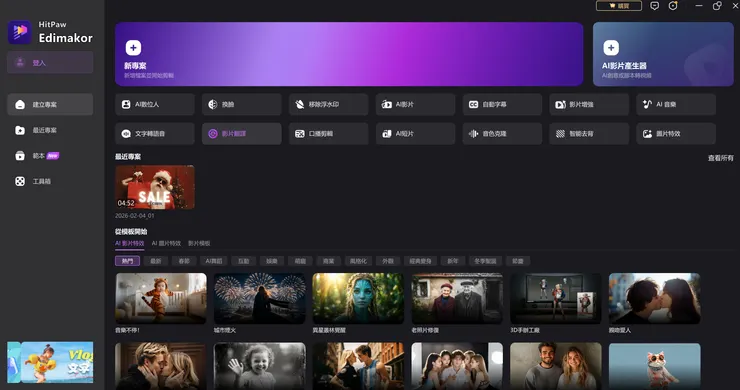Click the feedback message icon in title bar
The width and height of the screenshot is (740, 390).
[x=655, y=6]
